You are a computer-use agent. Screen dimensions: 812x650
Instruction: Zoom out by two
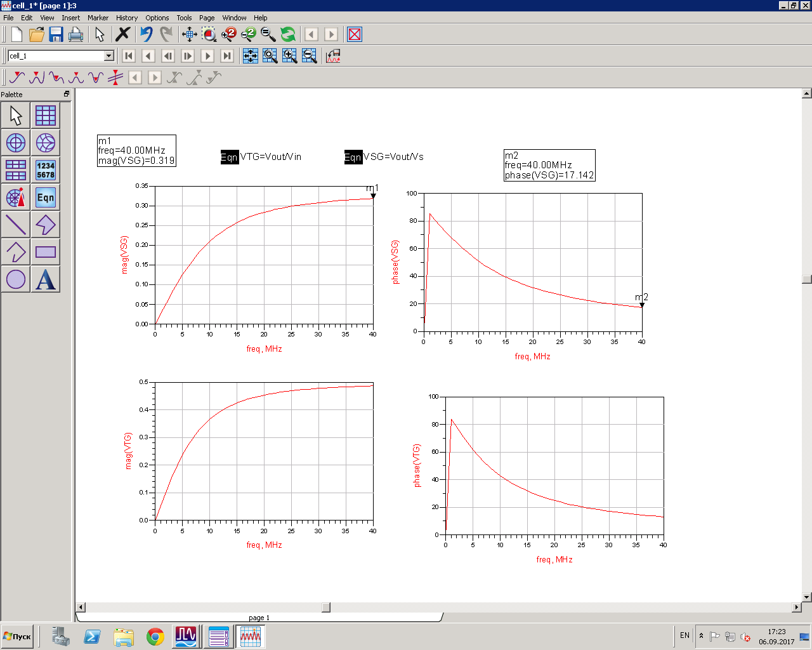tap(249, 34)
